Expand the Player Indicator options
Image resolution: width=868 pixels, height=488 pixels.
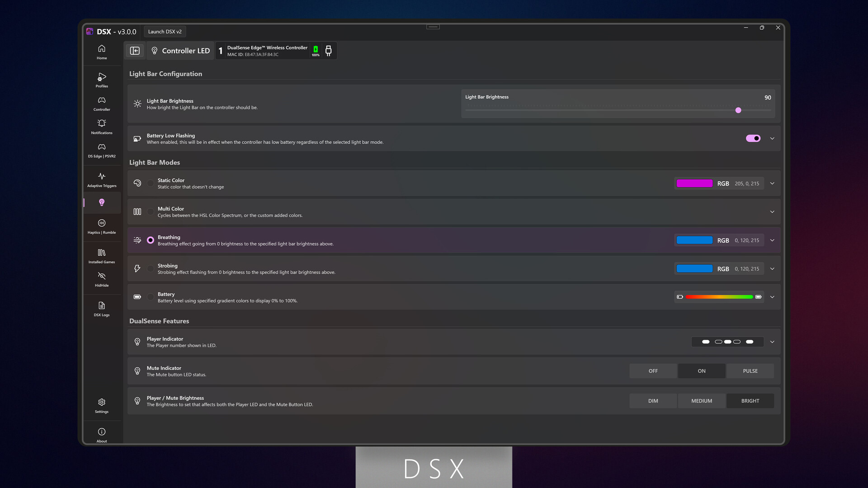click(772, 342)
